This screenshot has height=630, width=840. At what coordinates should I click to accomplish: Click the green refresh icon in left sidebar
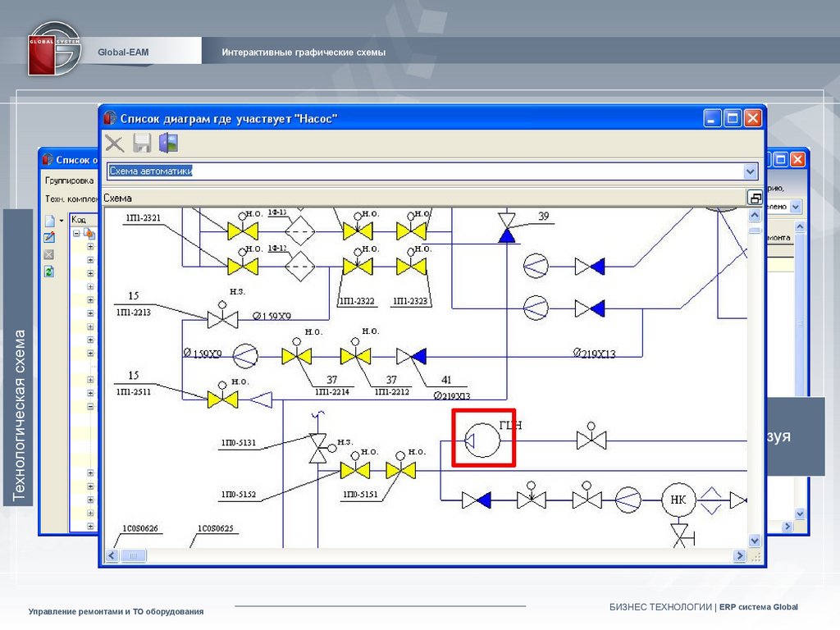(x=49, y=271)
